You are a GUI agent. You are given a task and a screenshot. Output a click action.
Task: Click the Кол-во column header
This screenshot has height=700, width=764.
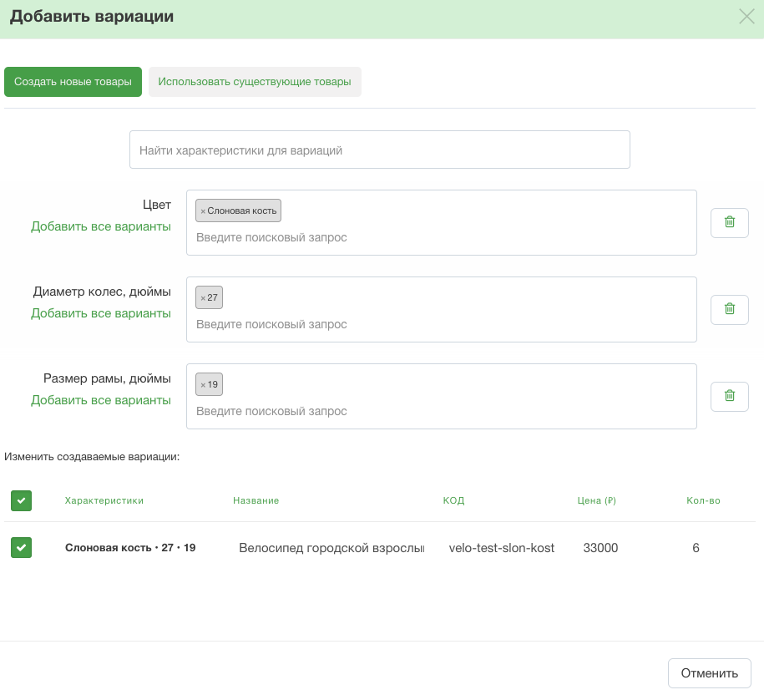[703, 500]
